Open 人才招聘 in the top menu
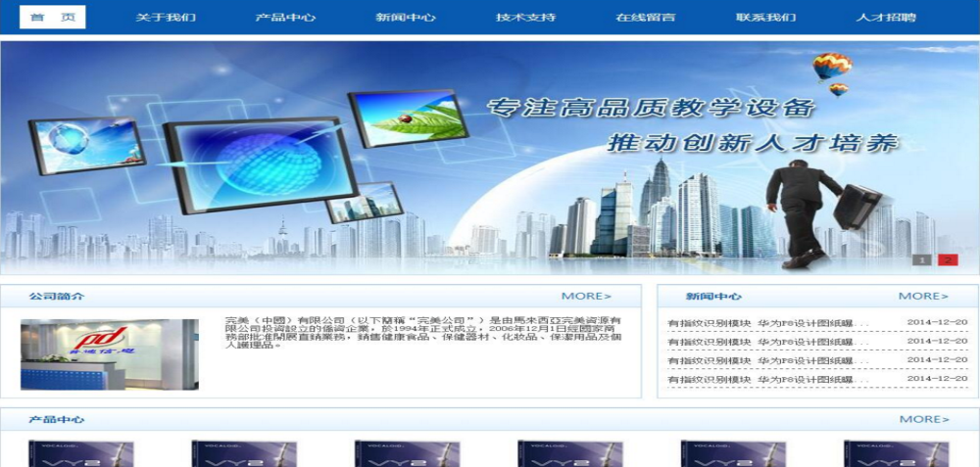980x467 pixels. [886, 17]
